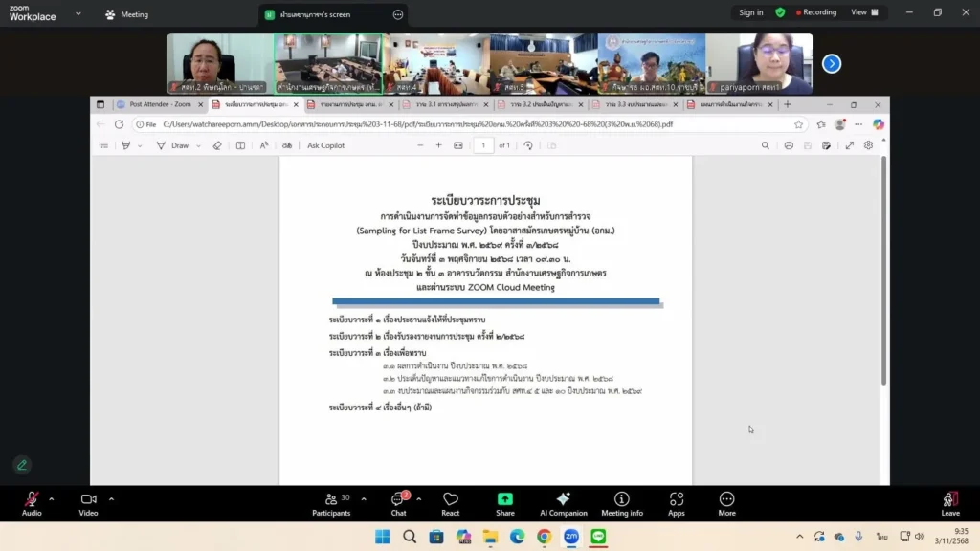Click Ask Copilot in PDF toolbar
This screenshot has width=980, height=551.
click(325, 145)
